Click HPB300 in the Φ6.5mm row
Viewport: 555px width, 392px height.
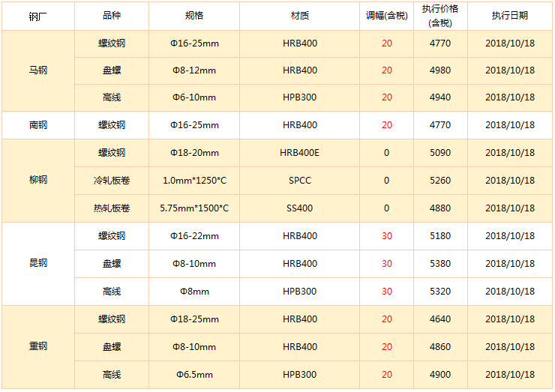coord(299,375)
